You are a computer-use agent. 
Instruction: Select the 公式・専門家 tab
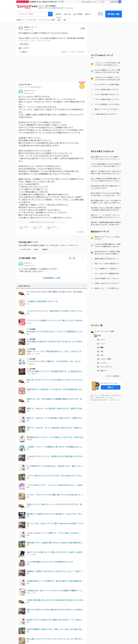[x=78, y=14]
